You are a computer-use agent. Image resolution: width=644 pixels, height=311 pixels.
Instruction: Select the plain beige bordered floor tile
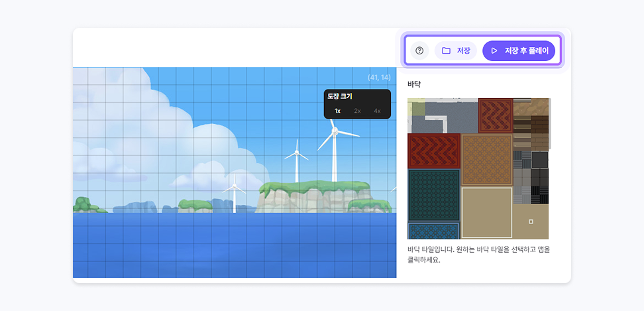tap(486, 212)
